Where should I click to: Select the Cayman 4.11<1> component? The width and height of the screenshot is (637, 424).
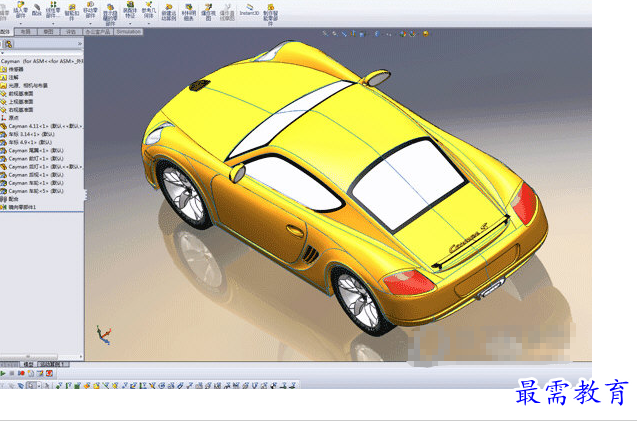(42, 126)
